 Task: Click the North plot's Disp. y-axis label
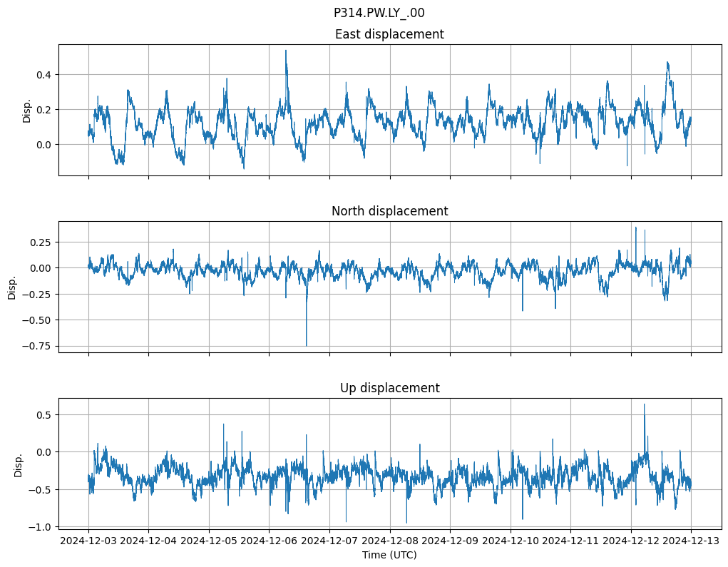pyautogui.click(x=12, y=287)
